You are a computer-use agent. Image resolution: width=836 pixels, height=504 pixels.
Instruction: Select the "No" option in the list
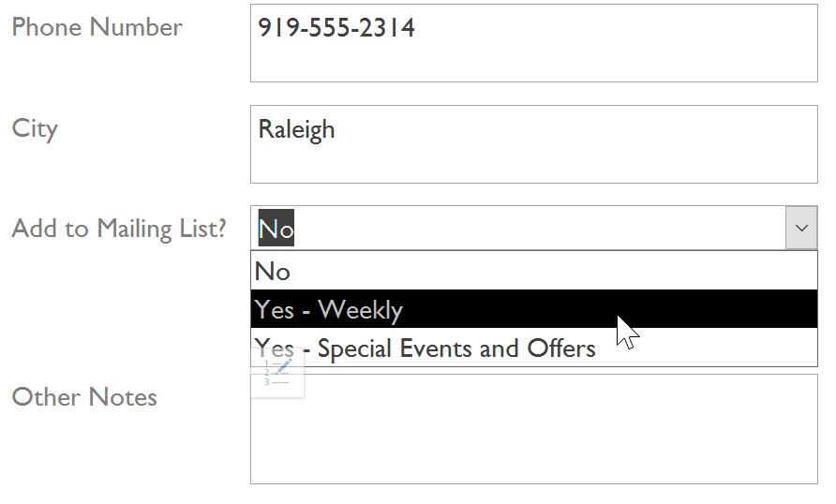(x=273, y=272)
